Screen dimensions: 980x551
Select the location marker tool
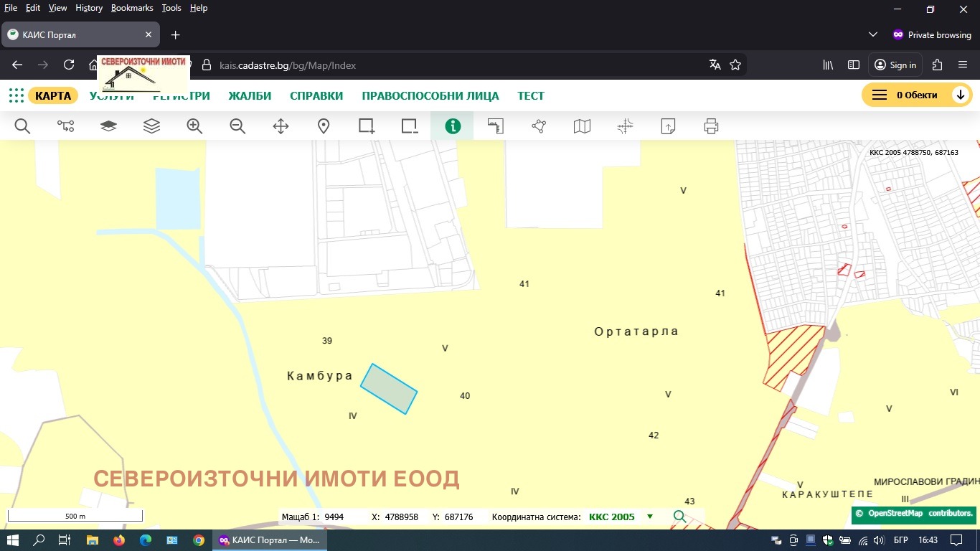(x=324, y=126)
